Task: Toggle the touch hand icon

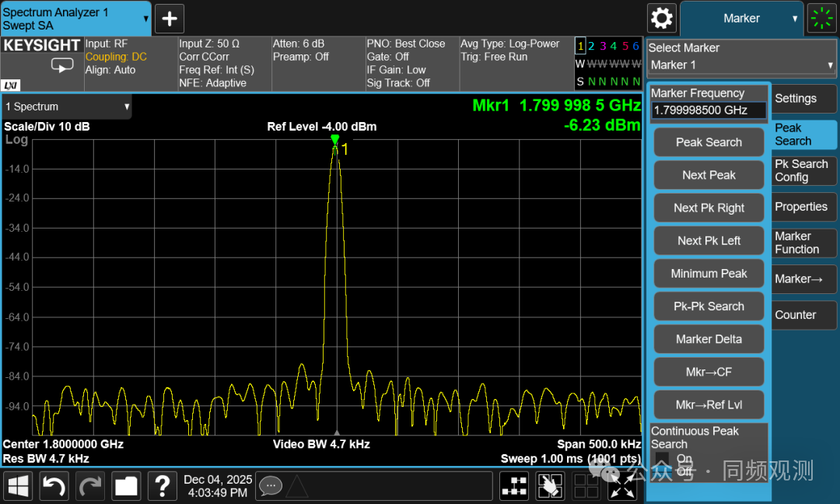Action: tap(550, 487)
